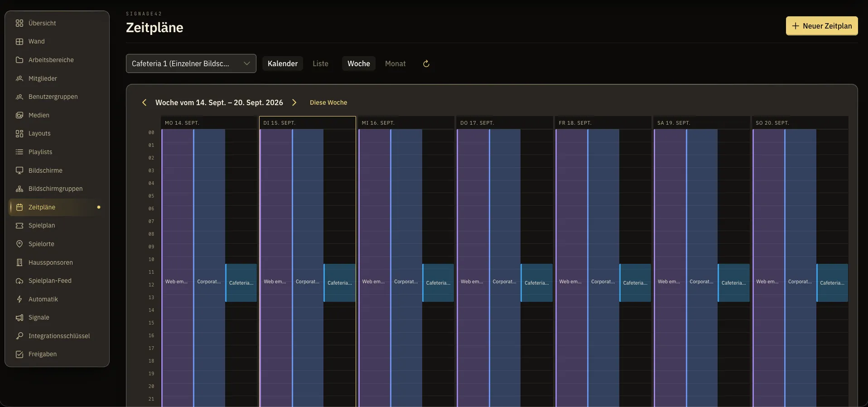Click the week range title text
The image size is (868, 407).
point(219,102)
